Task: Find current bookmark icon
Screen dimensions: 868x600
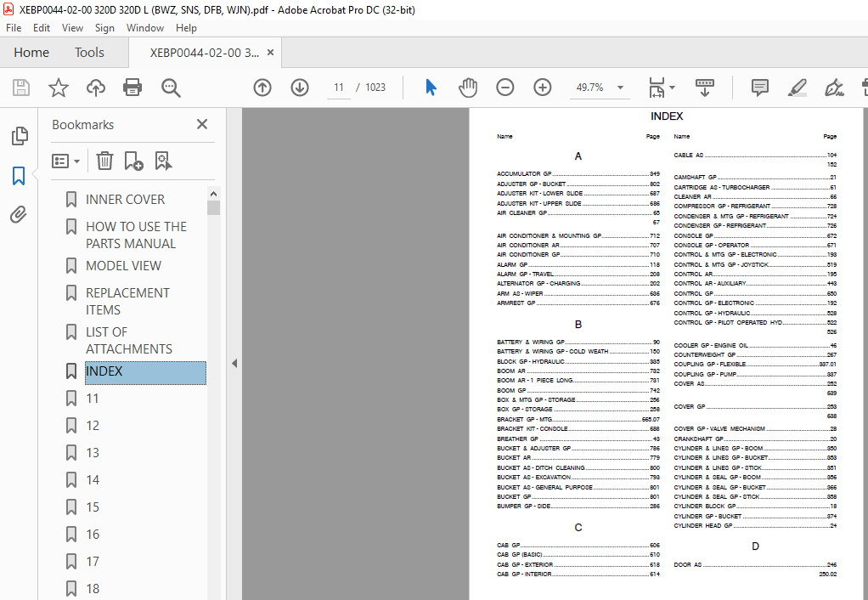Action: click(x=163, y=161)
